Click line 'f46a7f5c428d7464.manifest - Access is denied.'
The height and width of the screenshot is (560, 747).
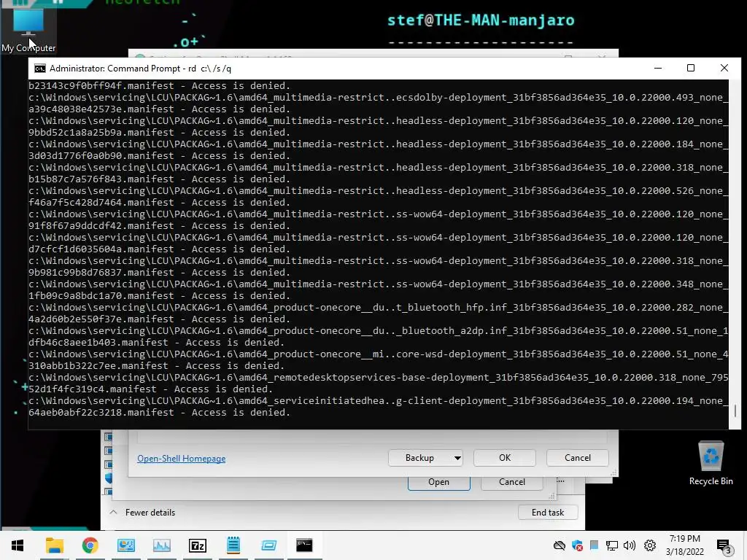pos(160,203)
